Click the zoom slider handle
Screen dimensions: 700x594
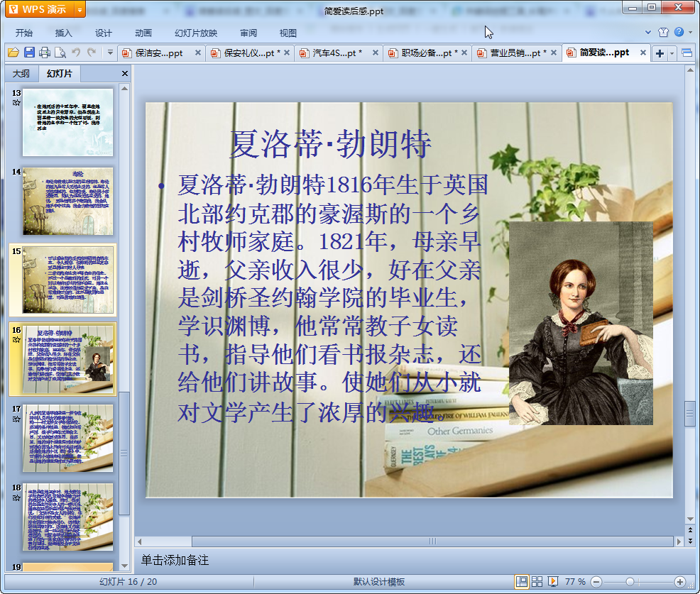point(630,582)
